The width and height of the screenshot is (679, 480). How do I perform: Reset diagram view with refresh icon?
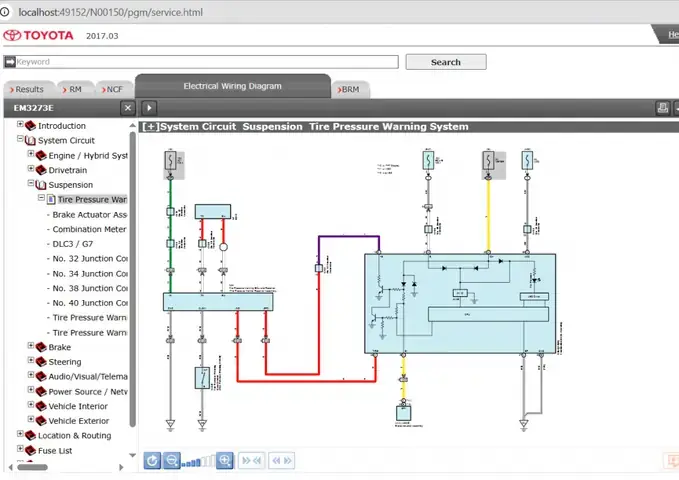coord(152,461)
